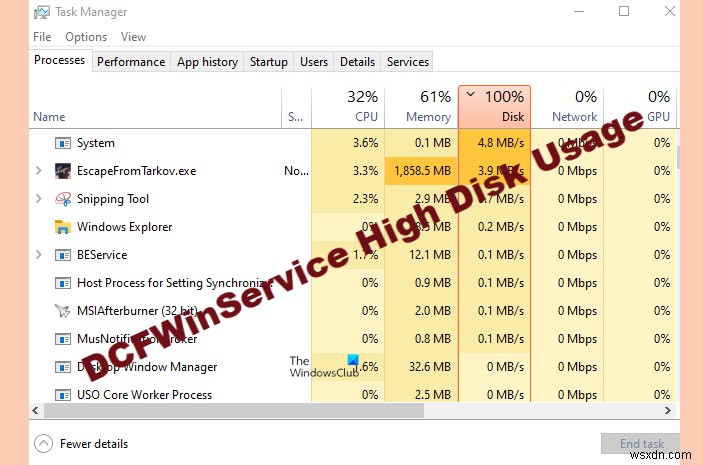Click the MusNotificationBroker process icon
Screen dimensions: 703x465
(x=63, y=339)
